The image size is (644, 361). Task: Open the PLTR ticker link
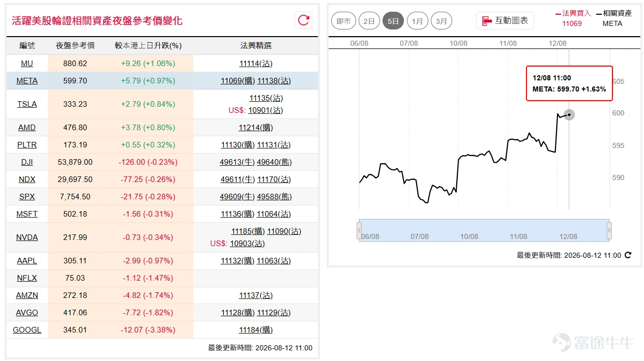27,145
